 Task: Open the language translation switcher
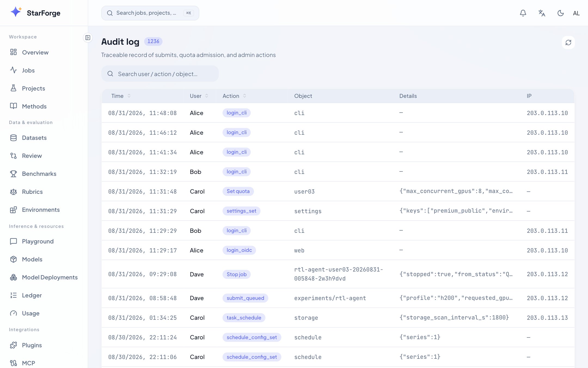542,13
